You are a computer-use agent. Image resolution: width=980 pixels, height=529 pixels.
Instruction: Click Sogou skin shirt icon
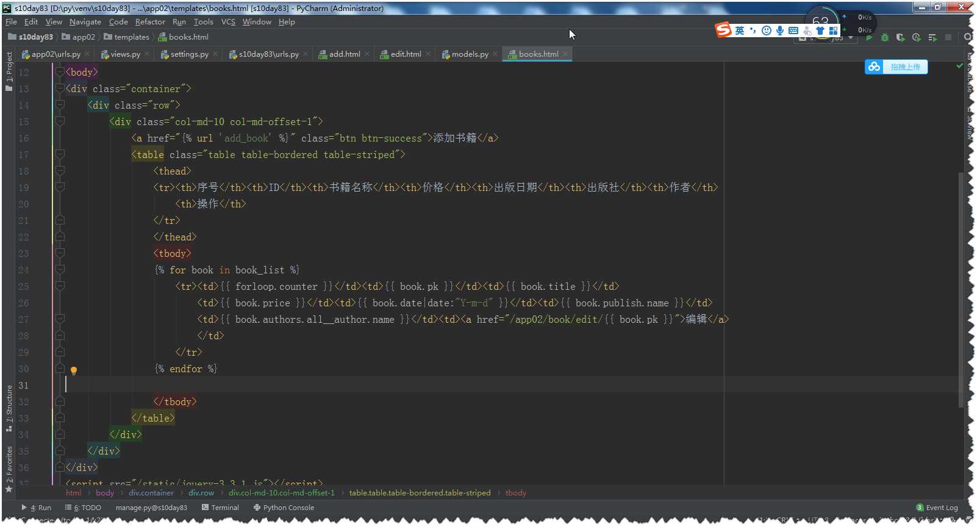tap(820, 31)
